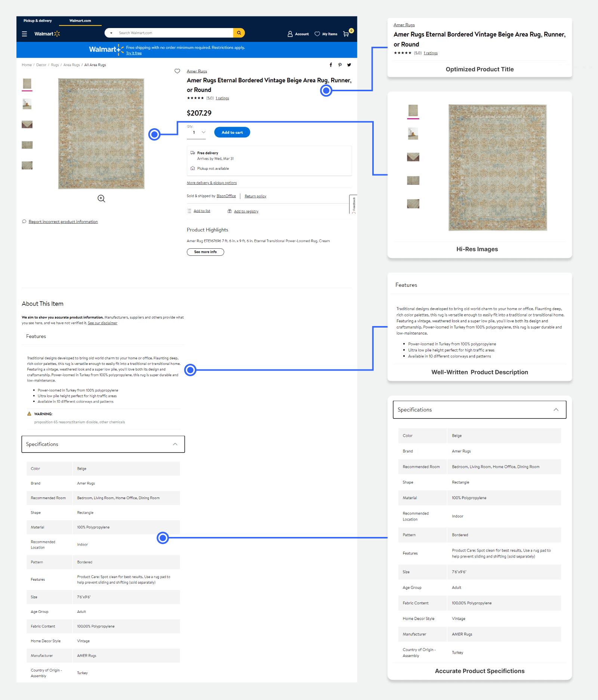This screenshot has width=598, height=700.
Task: Collapse Specifications in the Accurate Product Specifications callout
Action: pyautogui.click(x=556, y=410)
